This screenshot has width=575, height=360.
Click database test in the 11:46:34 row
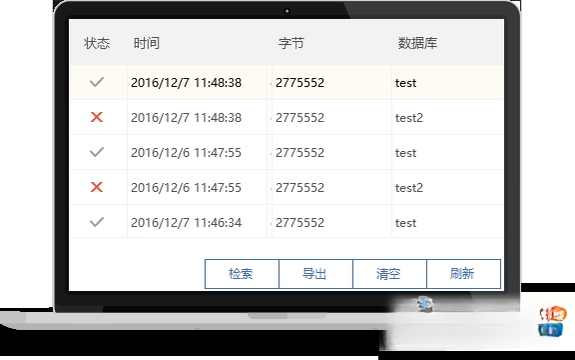point(406,223)
